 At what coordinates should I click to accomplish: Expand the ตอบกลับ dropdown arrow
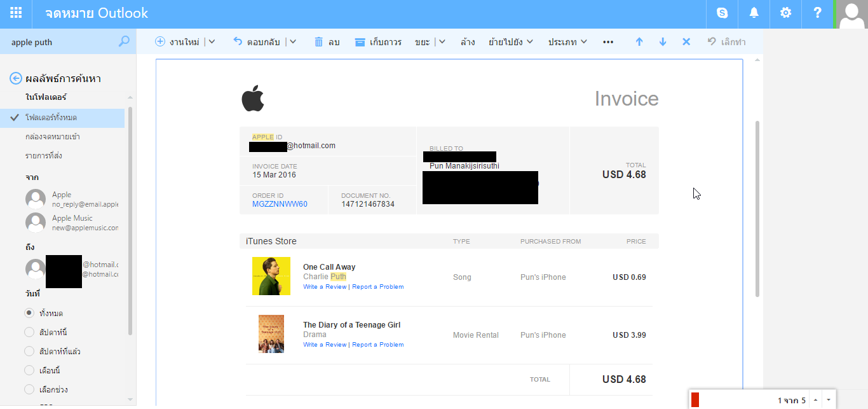pos(293,42)
